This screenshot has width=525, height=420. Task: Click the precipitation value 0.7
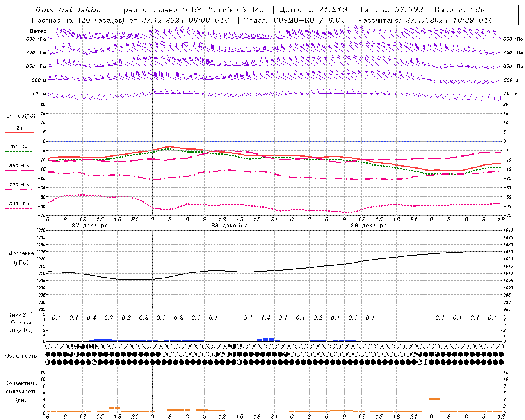coord(109,318)
